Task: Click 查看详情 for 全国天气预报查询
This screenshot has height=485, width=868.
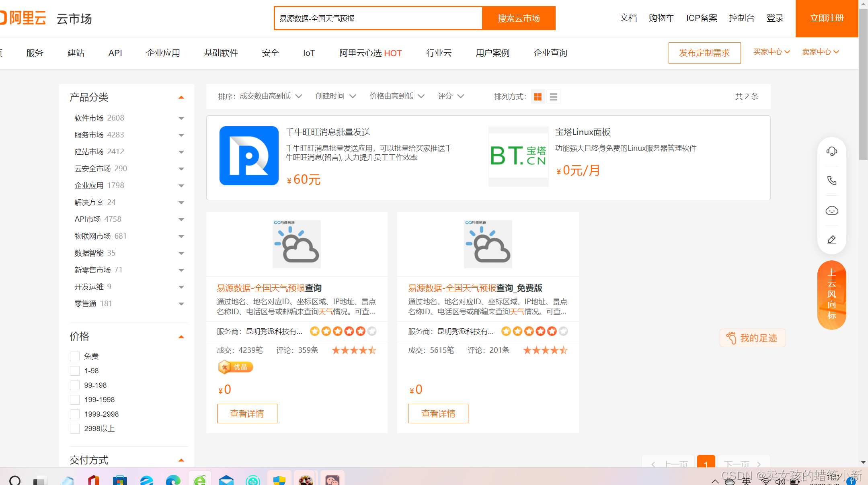Action: click(x=247, y=413)
